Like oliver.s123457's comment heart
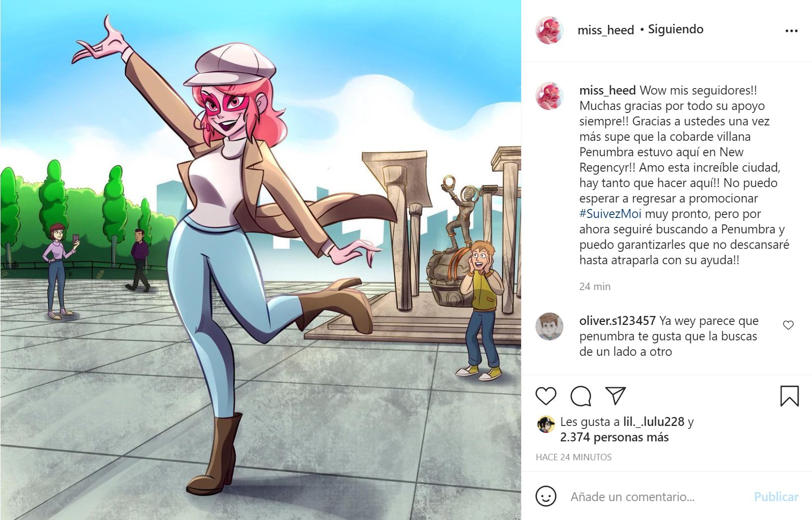 pyautogui.click(x=788, y=325)
